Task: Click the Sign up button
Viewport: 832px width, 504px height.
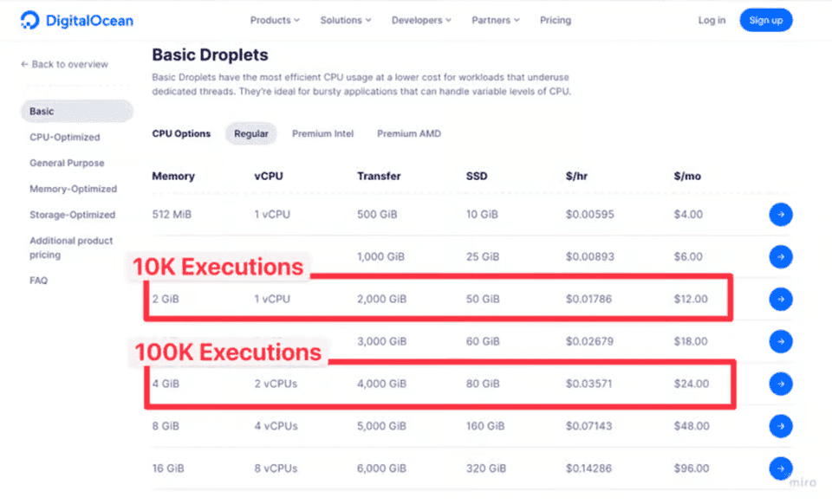Action: pyautogui.click(x=765, y=20)
